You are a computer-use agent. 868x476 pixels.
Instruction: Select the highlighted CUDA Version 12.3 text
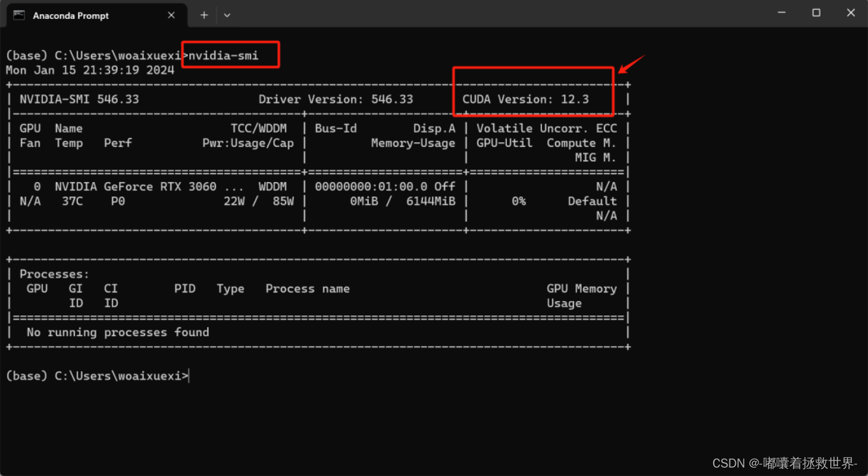(x=525, y=99)
